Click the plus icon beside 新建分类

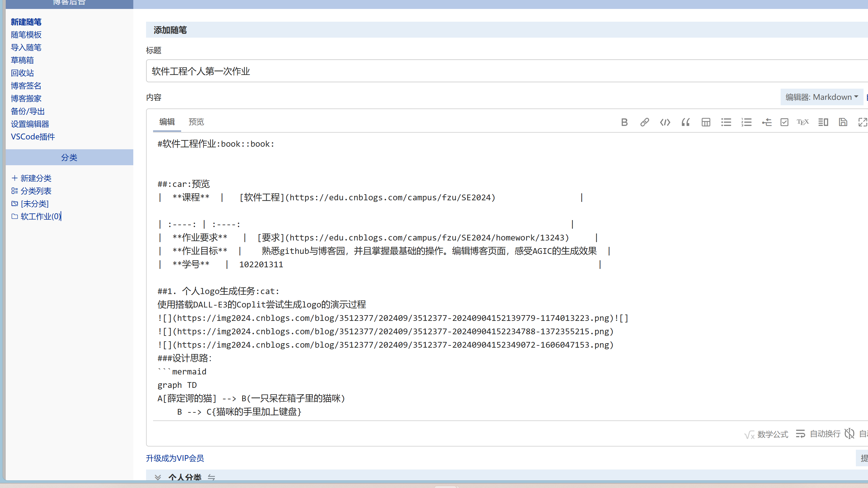click(14, 178)
